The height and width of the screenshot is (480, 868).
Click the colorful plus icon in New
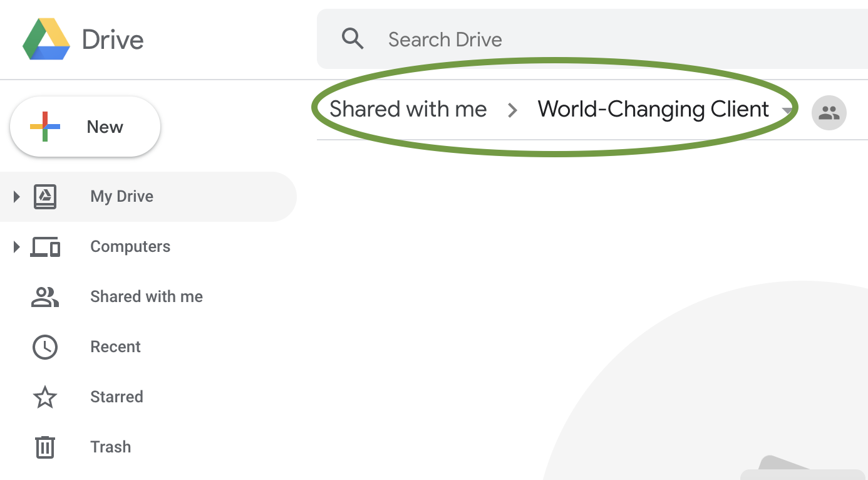click(x=45, y=127)
